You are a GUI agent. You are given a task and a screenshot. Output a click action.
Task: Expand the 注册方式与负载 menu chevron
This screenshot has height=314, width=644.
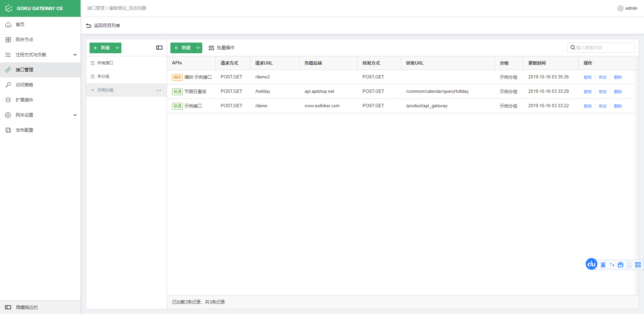(75, 55)
